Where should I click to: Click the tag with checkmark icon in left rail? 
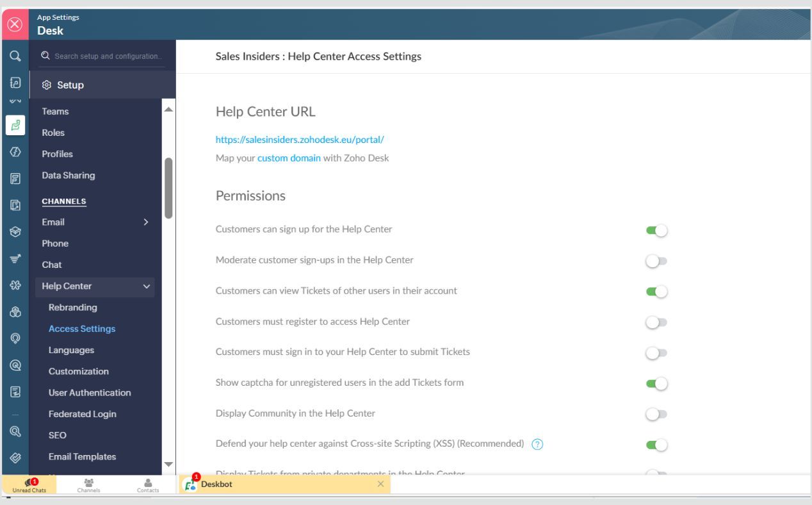tap(14, 458)
